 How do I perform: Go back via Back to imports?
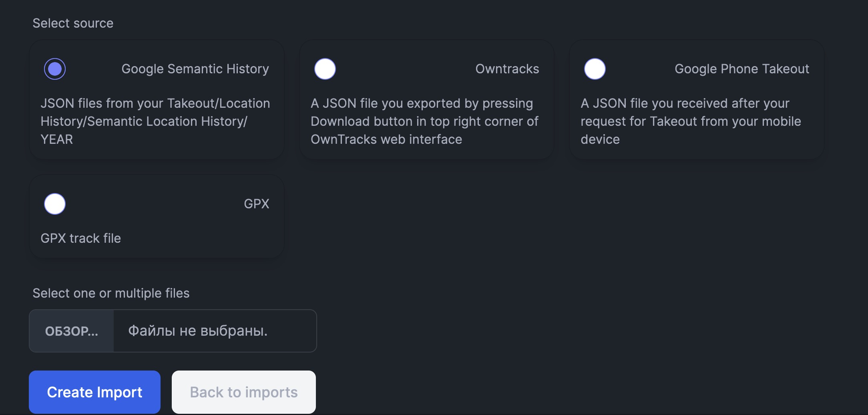[x=244, y=392]
